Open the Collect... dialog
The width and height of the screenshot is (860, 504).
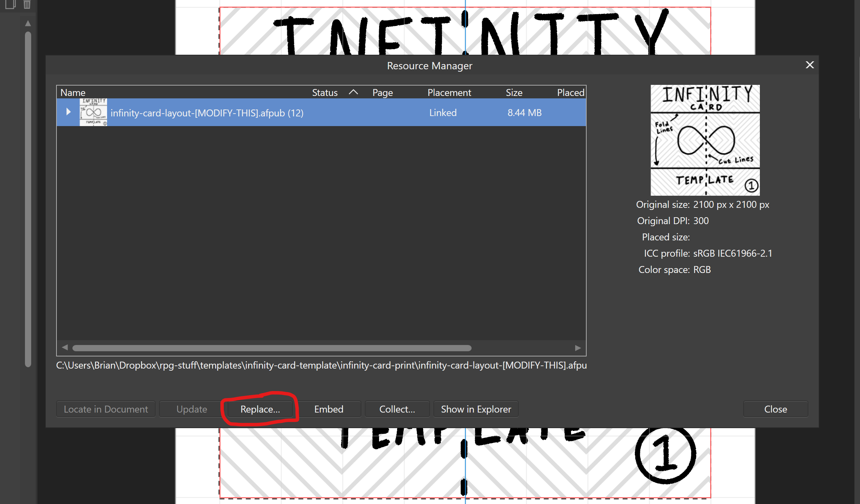397,409
